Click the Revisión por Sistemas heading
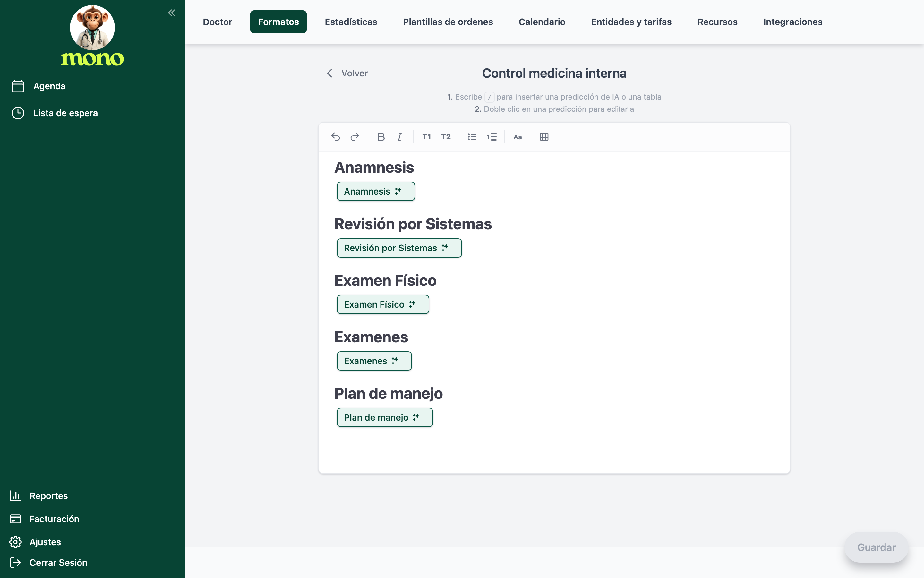924x578 pixels. click(x=413, y=224)
